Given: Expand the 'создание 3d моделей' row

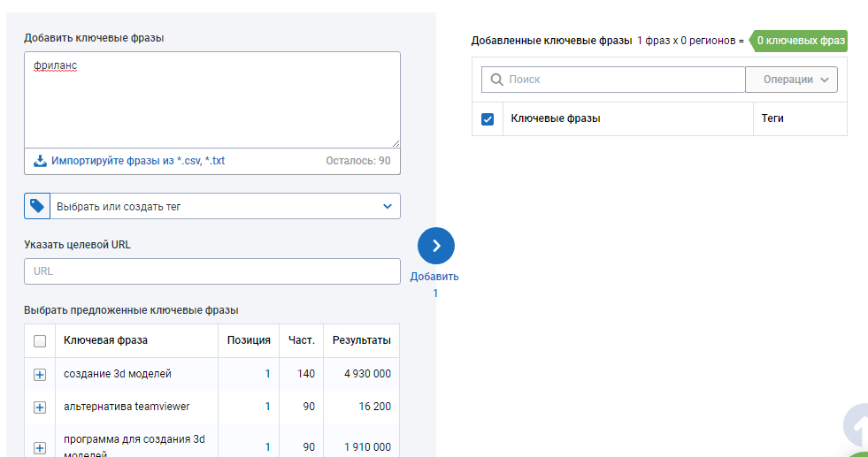Looking at the screenshot, I should [x=39, y=375].
